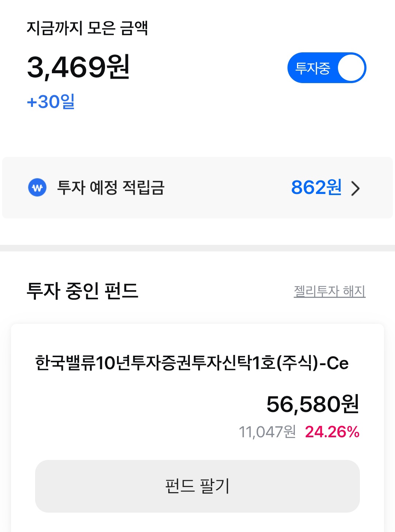Screen dimensions: 395x532
Task: Tap the 56,580원 fund value
Action: click(313, 404)
